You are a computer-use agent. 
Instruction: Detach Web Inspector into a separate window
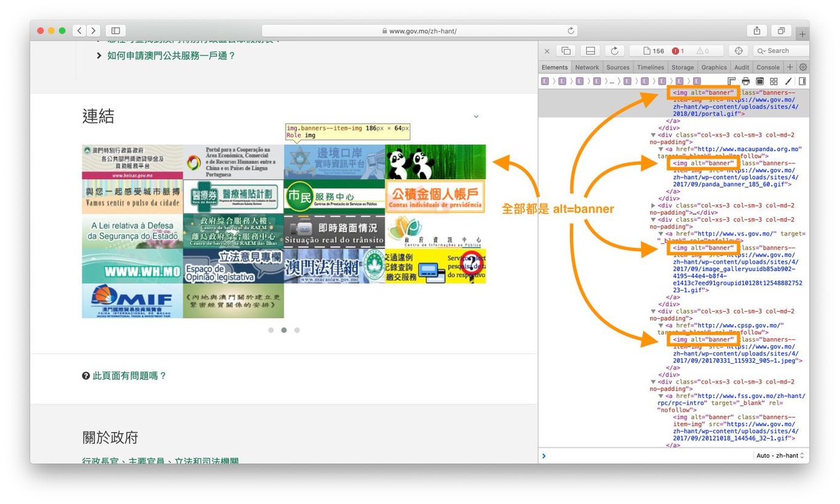tap(566, 51)
